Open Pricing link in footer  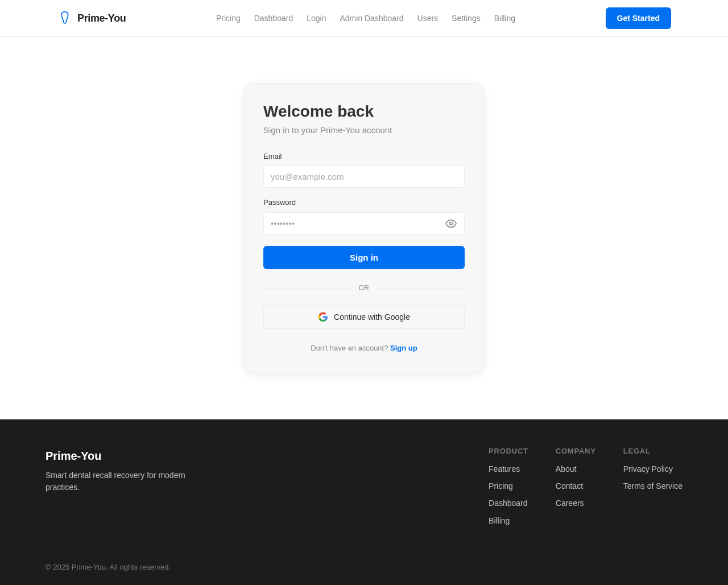point(500,486)
